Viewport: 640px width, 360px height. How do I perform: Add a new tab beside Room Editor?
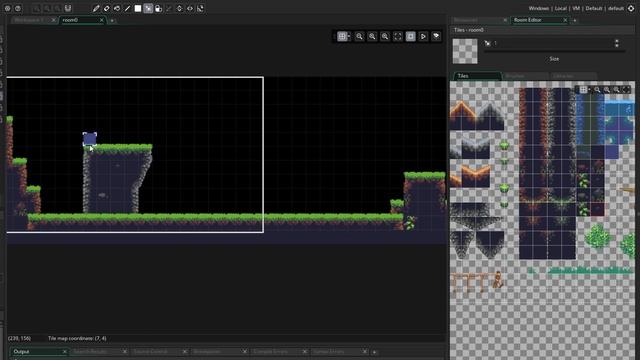pos(575,20)
